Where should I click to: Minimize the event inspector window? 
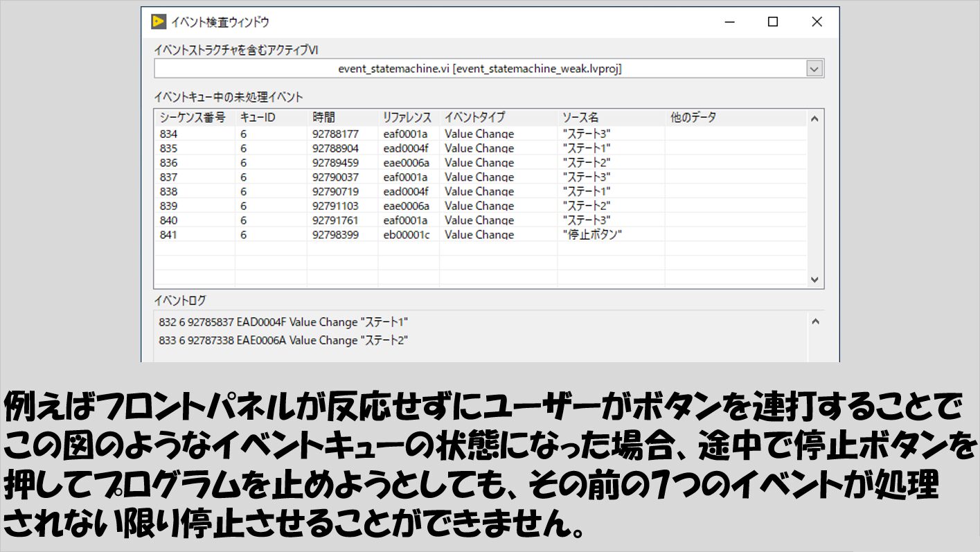click(x=729, y=21)
